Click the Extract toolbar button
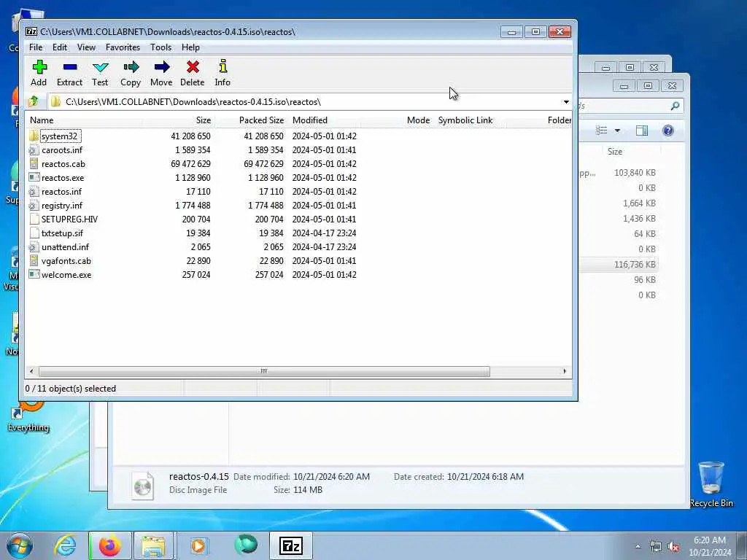 (x=69, y=73)
